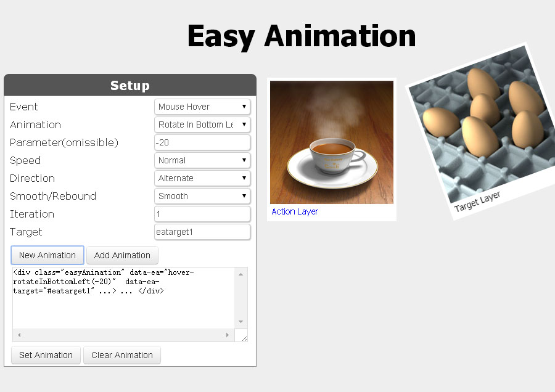Click the Speed label
The height and width of the screenshot is (392, 555).
(25, 160)
